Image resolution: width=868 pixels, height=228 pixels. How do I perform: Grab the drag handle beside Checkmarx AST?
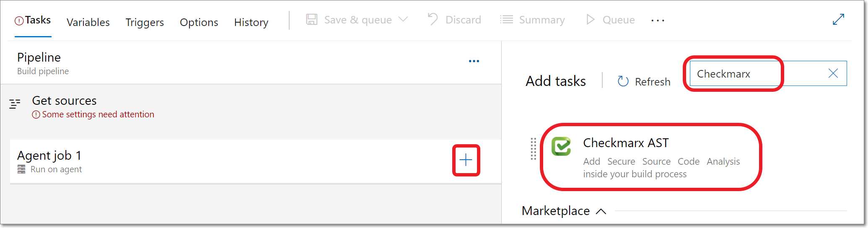click(x=533, y=149)
